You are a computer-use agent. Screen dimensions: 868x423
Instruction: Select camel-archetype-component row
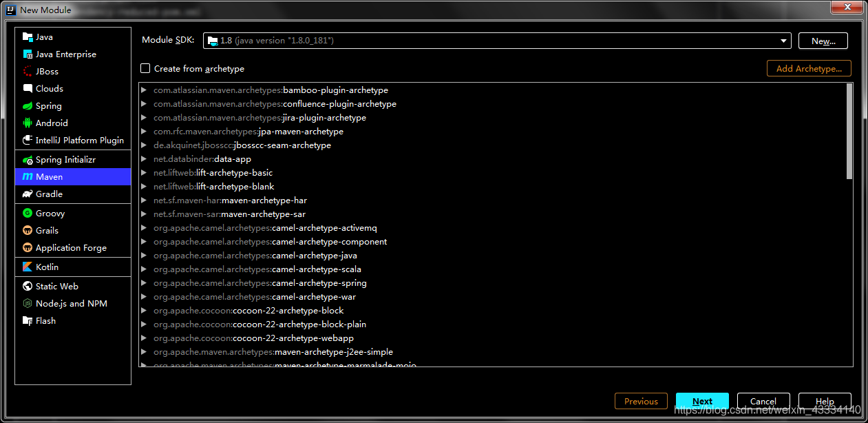tap(492, 242)
